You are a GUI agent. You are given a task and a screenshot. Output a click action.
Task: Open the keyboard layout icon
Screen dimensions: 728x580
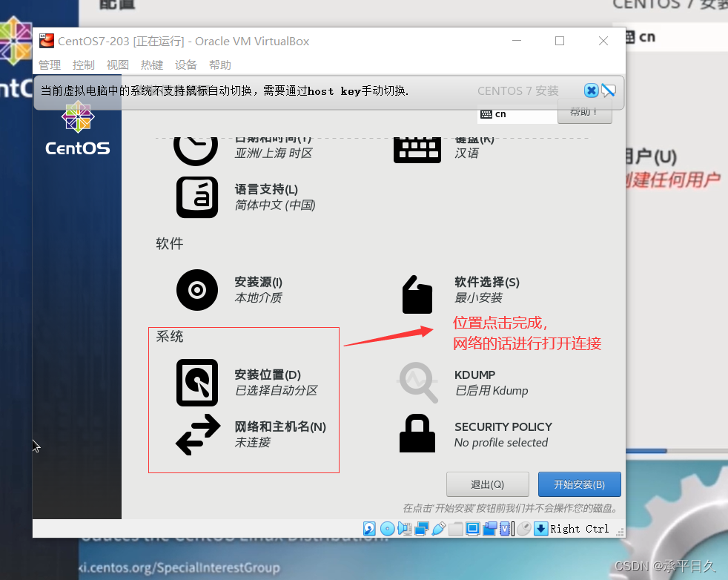[417, 150]
